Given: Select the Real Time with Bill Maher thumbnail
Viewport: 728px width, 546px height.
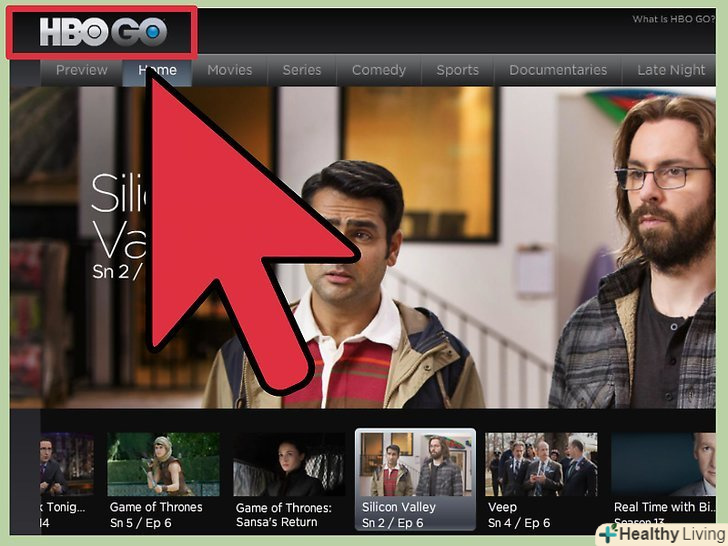Looking at the screenshot, I should pos(663,464).
